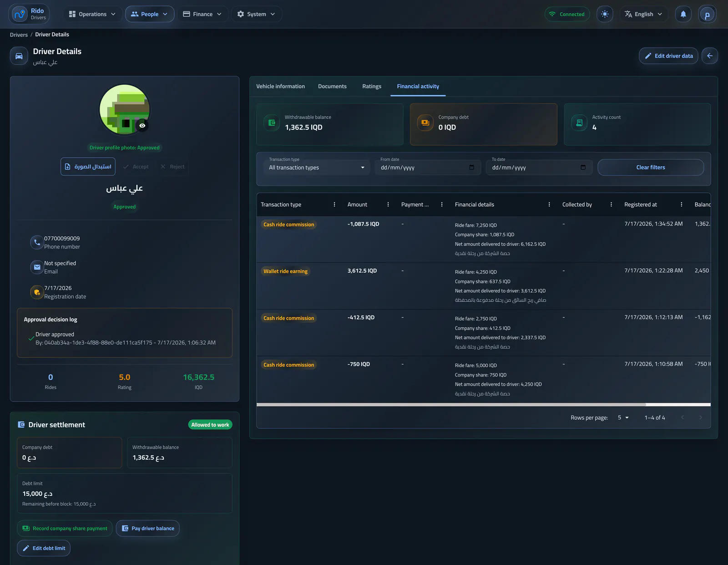Click the -1,087.5 IQD amount cell
This screenshot has width=728, height=565.
pos(363,224)
